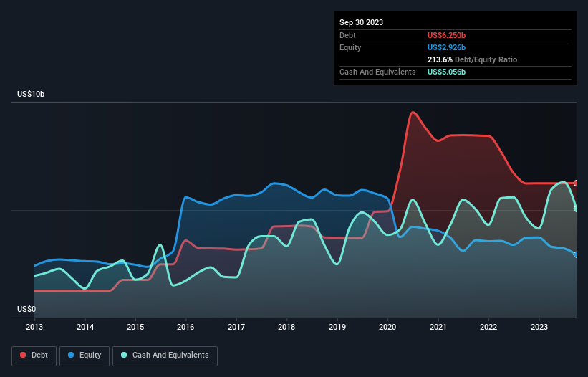Click the Sep 30 2023 tooltip date
The height and width of the screenshot is (377, 588).
tap(361, 22)
